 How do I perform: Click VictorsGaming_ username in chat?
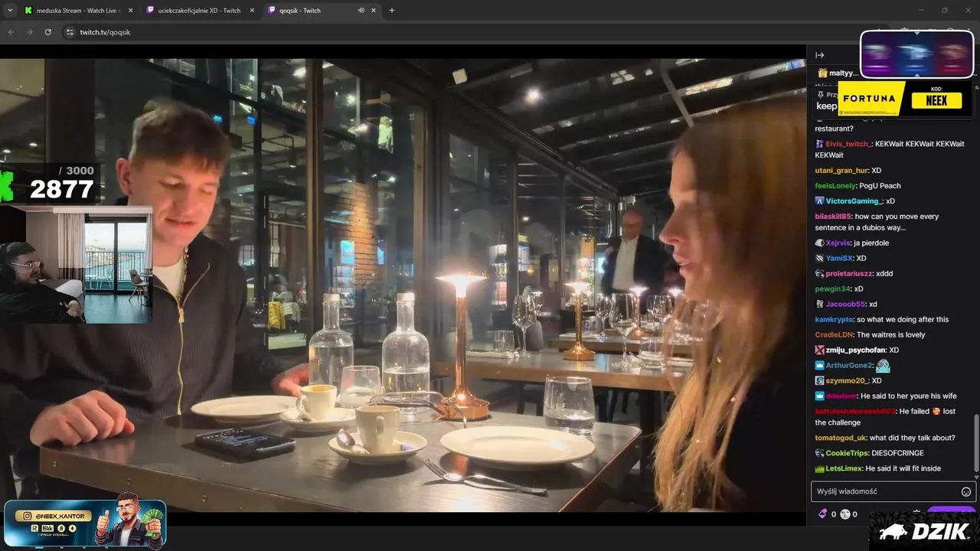coord(854,201)
